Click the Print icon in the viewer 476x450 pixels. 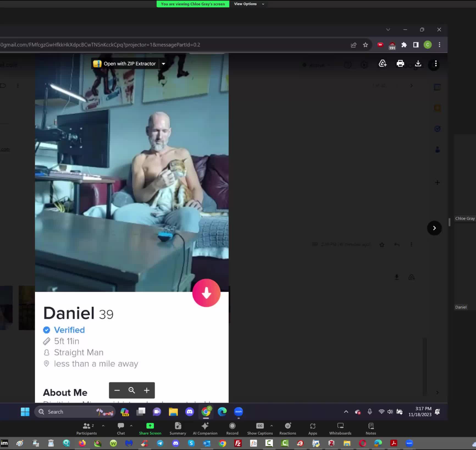pos(400,64)
